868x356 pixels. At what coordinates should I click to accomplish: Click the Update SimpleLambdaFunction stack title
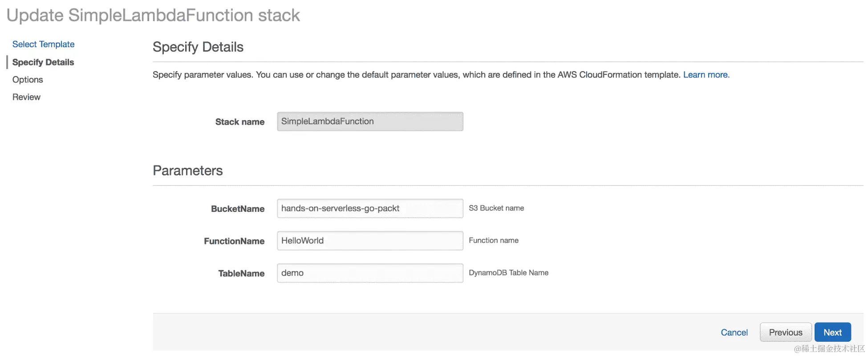pos(153,15)
